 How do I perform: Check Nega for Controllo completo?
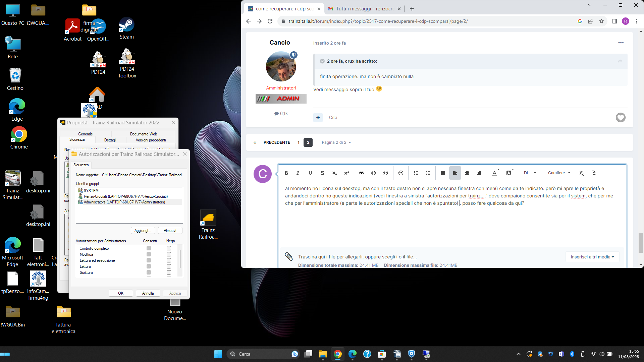[x=169, y=248]
